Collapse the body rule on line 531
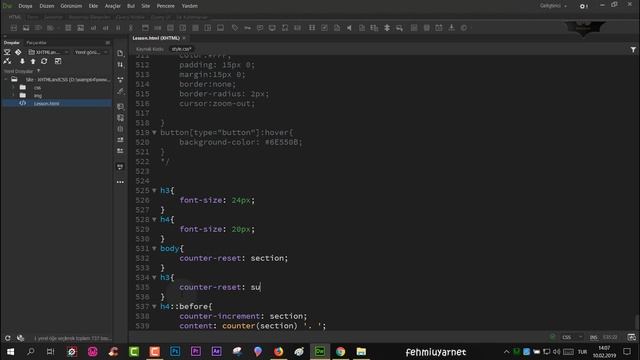This screenshot has width=640, height=360. coord(154,249)
